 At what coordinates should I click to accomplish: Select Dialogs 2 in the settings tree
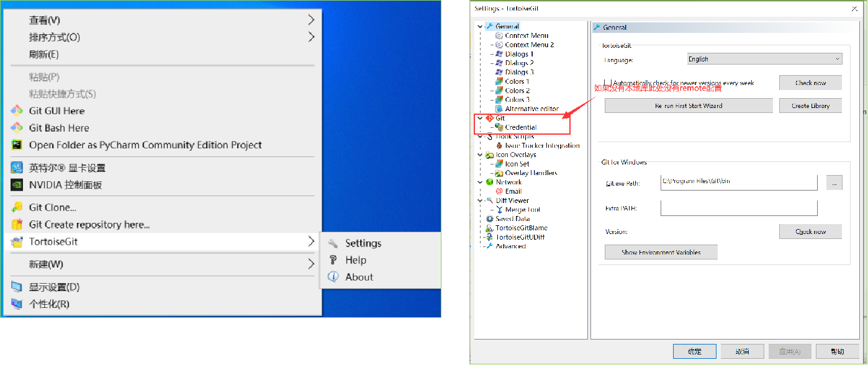[519, 63]
